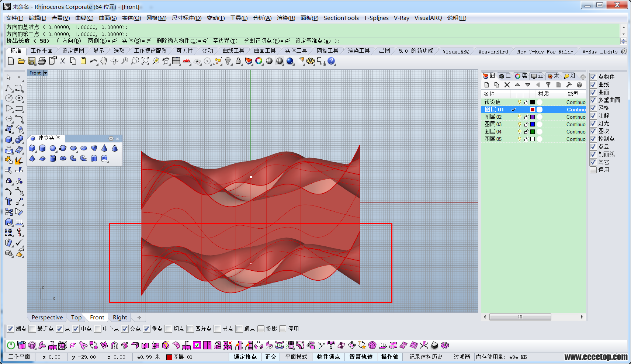The image size is (631, 364).
Task: Click the New file icon in the standard toolbar
Action: coord(11,61)
